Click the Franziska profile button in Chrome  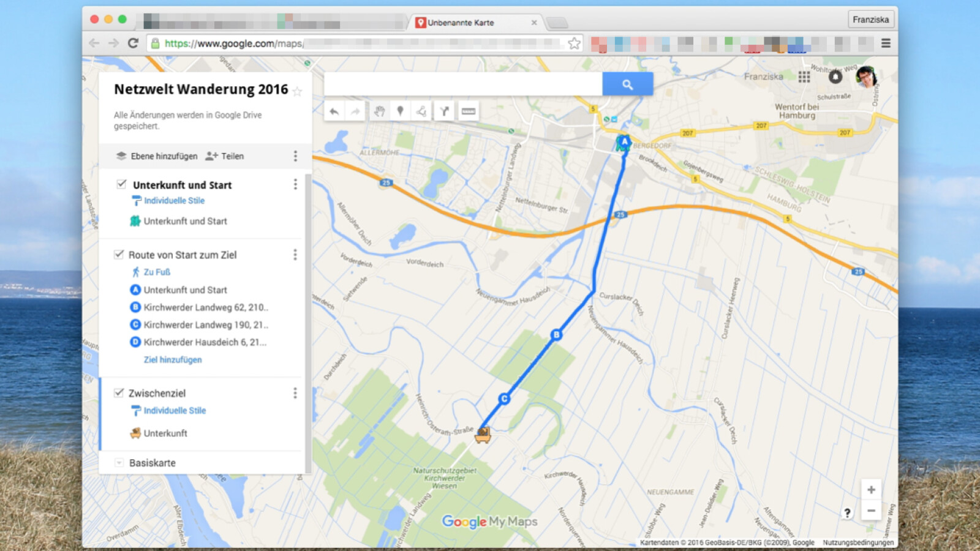pyautogui.click(x=870, y=20)
